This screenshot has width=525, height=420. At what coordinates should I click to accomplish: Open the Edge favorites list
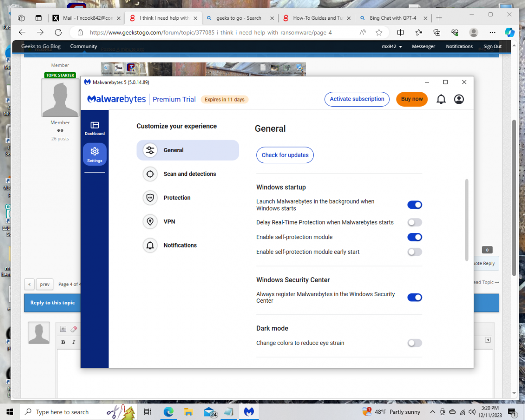[419, 32]
